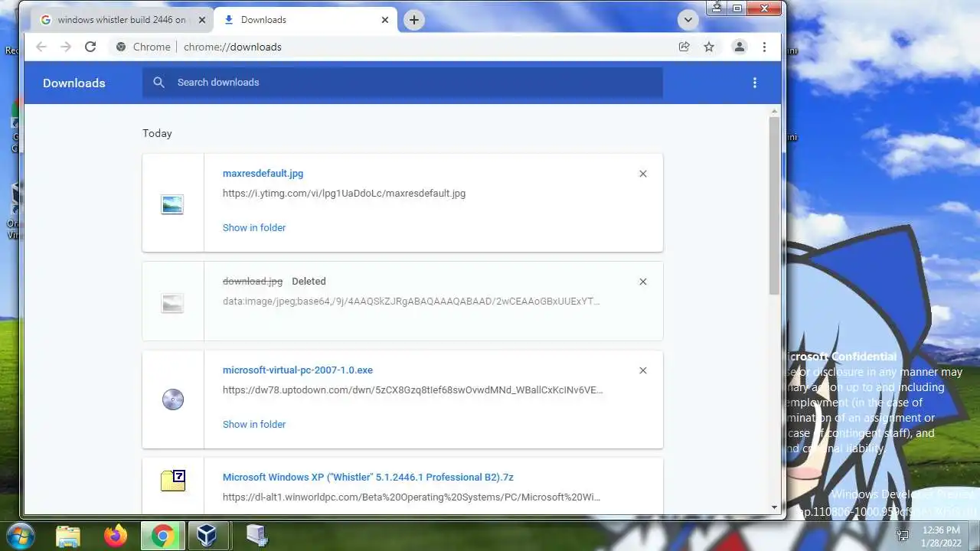Viewport: 980px width, 551px height.
Task: Show microsoft-virtual-pc-2007 exe in folder
Action: click(254, 424)
